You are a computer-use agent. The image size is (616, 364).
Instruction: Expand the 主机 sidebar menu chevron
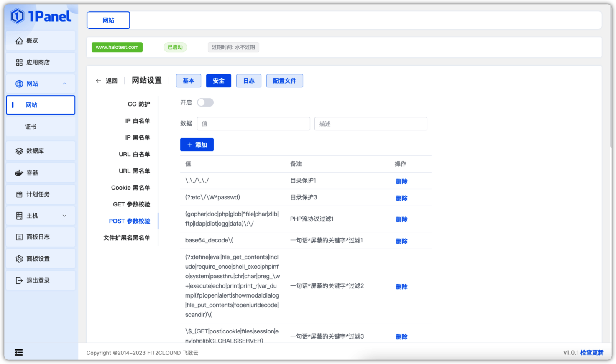64,216
